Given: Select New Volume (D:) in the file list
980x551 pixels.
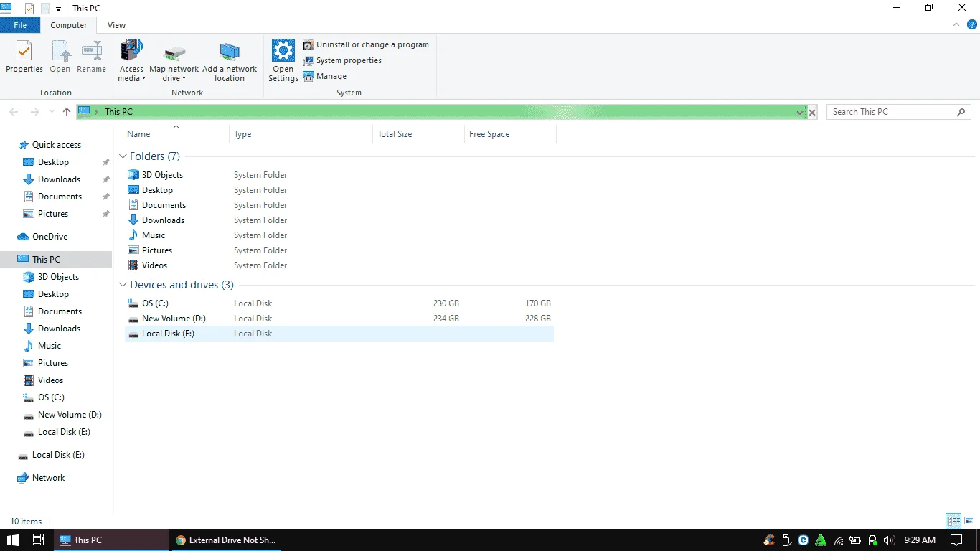Looking at the screenshot, I should pyautogui.click(x=174, y=319).
